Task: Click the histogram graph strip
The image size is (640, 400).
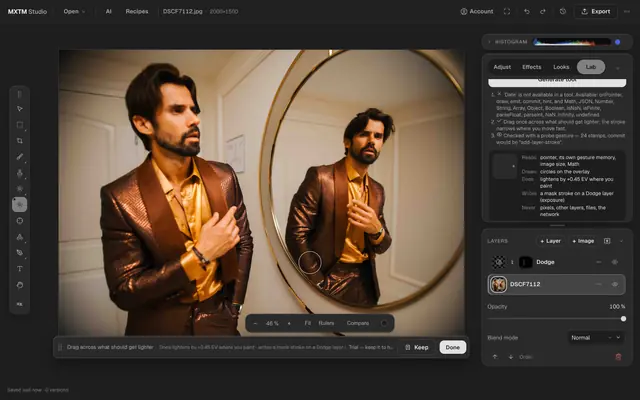Action: (x=572, y=42)
